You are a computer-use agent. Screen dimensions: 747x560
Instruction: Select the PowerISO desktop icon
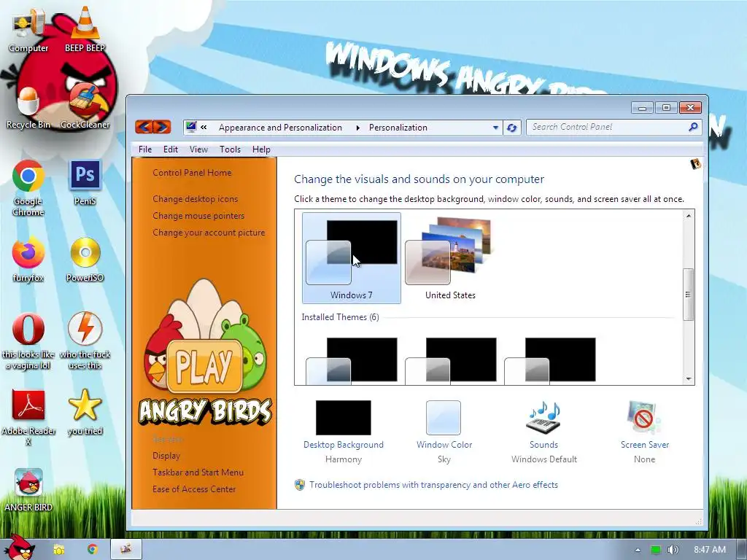point(85,260)
